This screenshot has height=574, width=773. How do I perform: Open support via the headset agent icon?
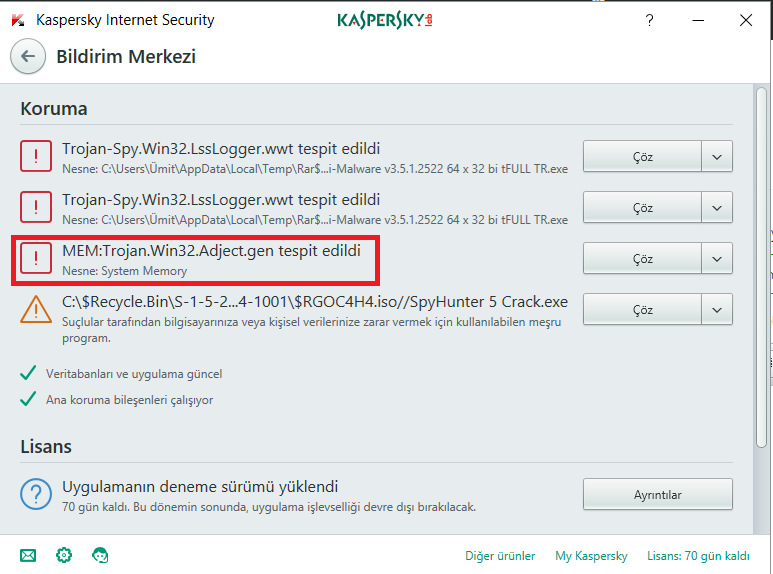[x=100, y=555]
